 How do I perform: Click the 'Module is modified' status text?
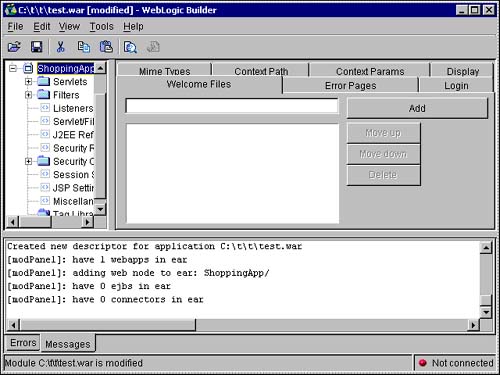pos(74,363)
